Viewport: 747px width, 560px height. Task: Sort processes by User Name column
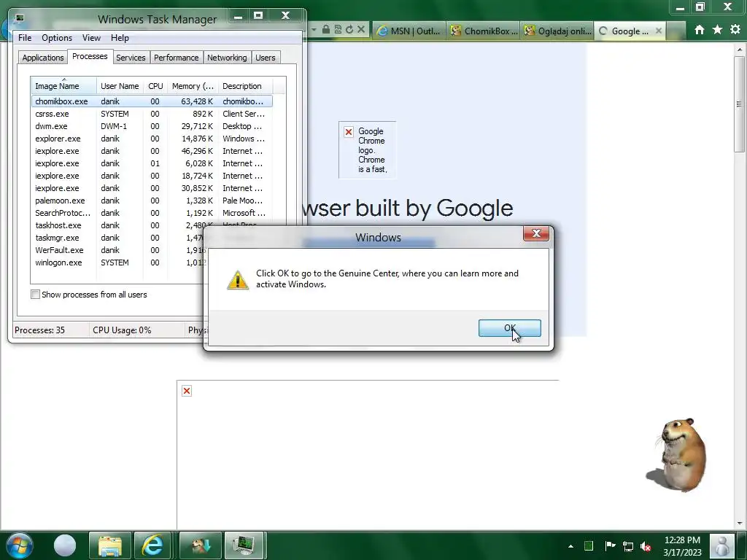click(120, 86)
